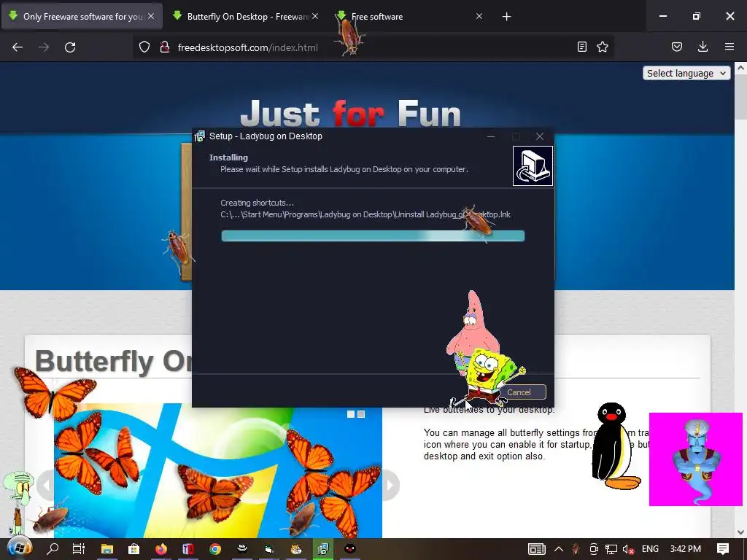Open the network tray icon
Screen dimensions: 747x560
click(x=611, y=549)
